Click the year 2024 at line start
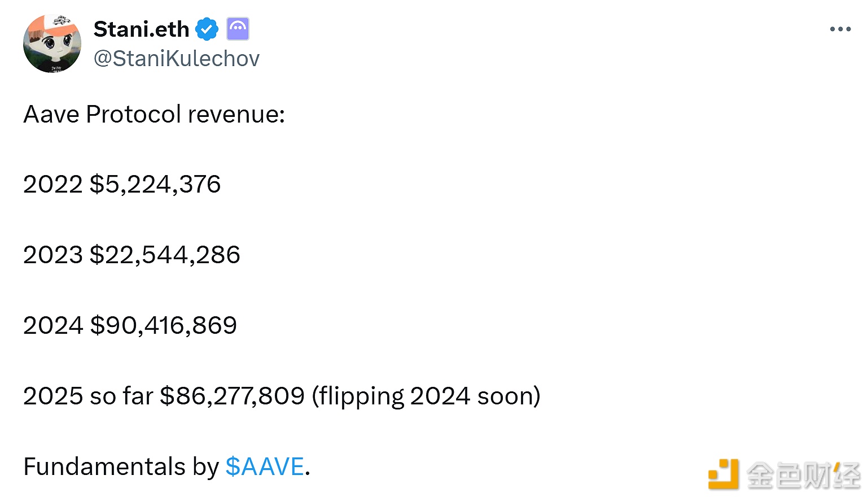This screenshot has width=868, height=497. click(52, 326)
